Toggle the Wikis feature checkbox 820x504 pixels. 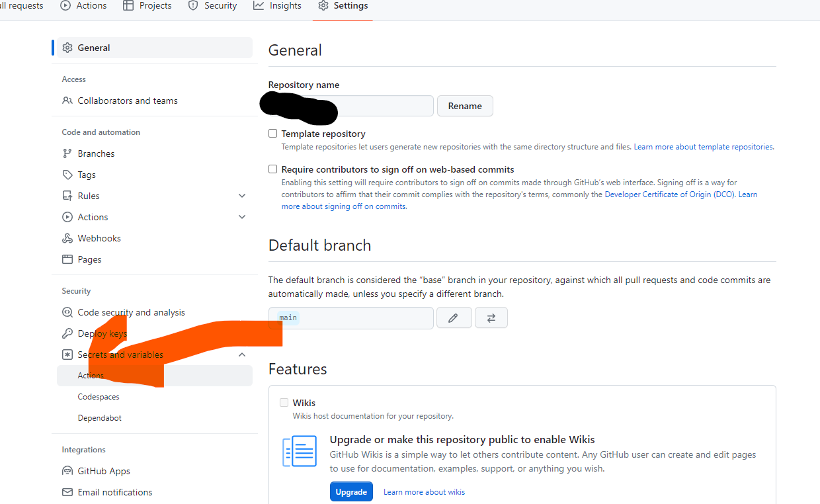tap(284, 403)
